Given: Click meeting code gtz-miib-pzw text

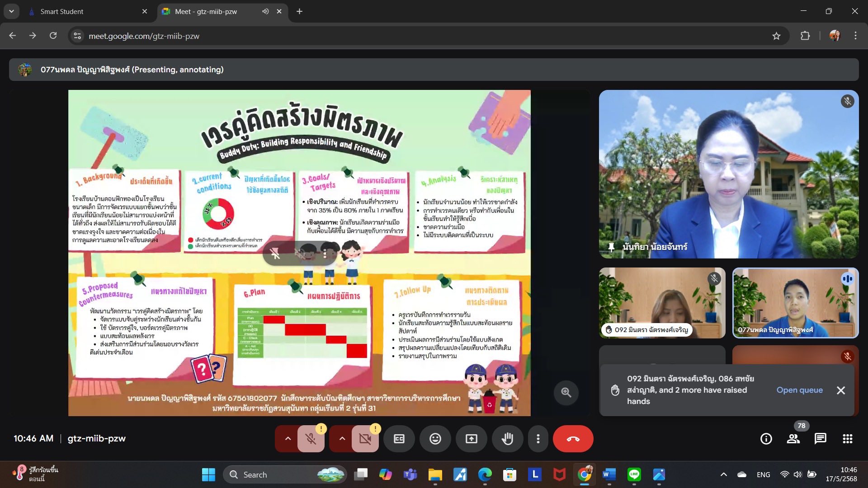Looking at the screenshot, I should coord(96,439).
